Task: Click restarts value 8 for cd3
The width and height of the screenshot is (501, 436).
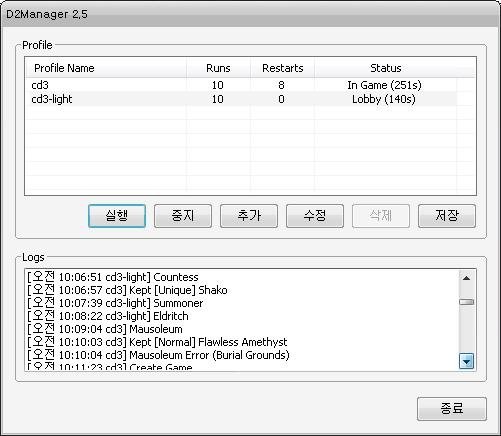Action: (x=281, y=85)
